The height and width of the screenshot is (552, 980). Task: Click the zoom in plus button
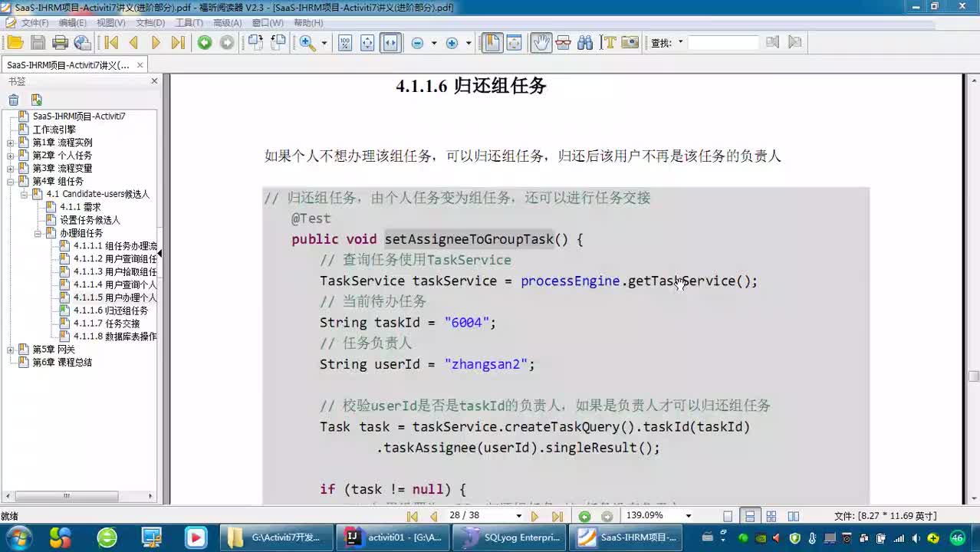point(452,43)
